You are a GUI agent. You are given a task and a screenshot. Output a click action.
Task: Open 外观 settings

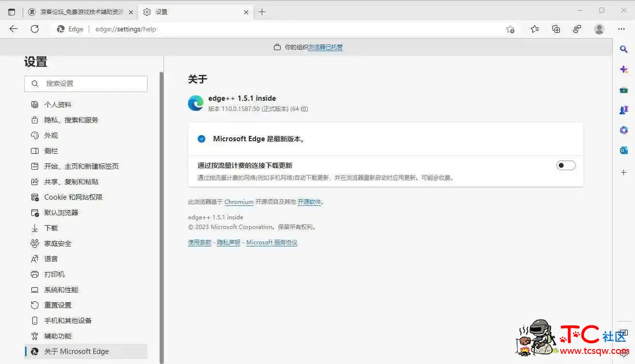pyautogui.click(x=86, y=135)
